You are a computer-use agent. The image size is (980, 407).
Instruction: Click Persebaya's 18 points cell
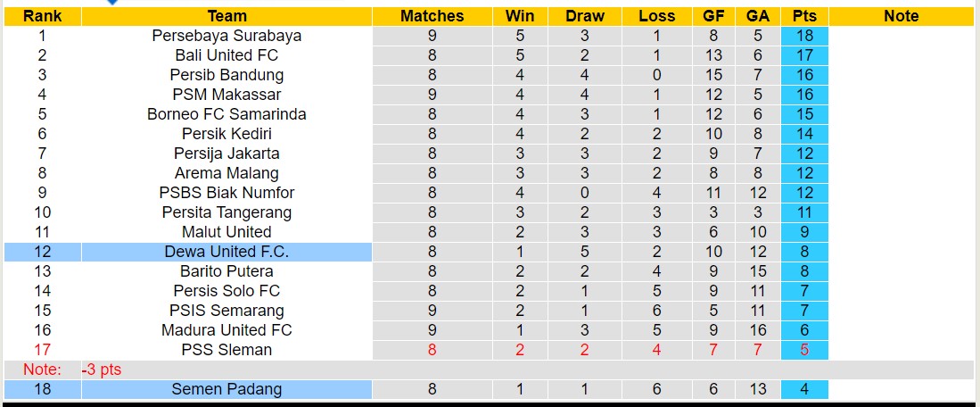click(804, 36)
